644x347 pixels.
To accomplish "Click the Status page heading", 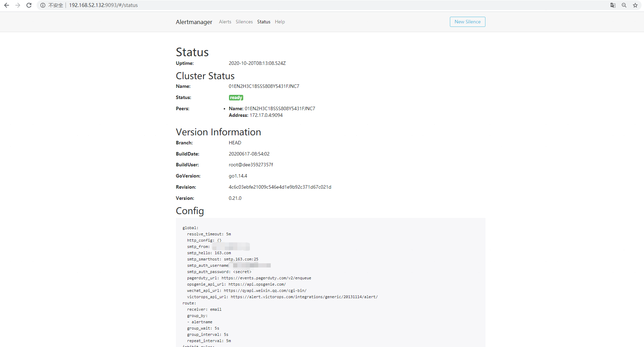I will 192,52.
